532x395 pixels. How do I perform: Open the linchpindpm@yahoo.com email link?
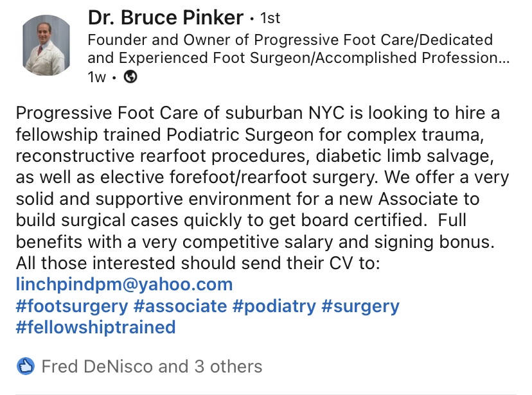click(124, 283)
